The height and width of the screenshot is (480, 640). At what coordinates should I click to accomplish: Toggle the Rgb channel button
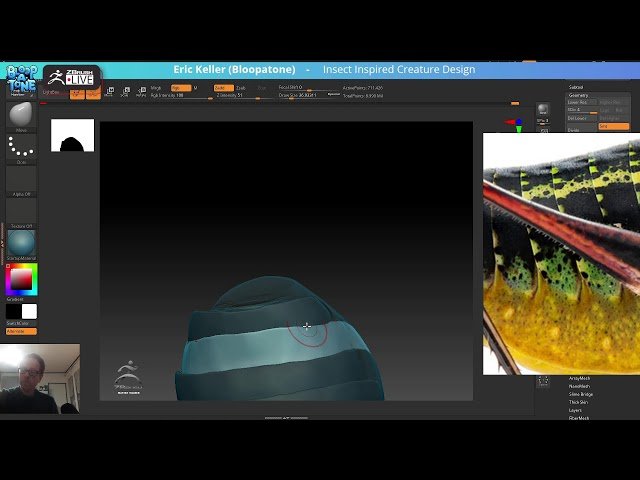(181, 88)
